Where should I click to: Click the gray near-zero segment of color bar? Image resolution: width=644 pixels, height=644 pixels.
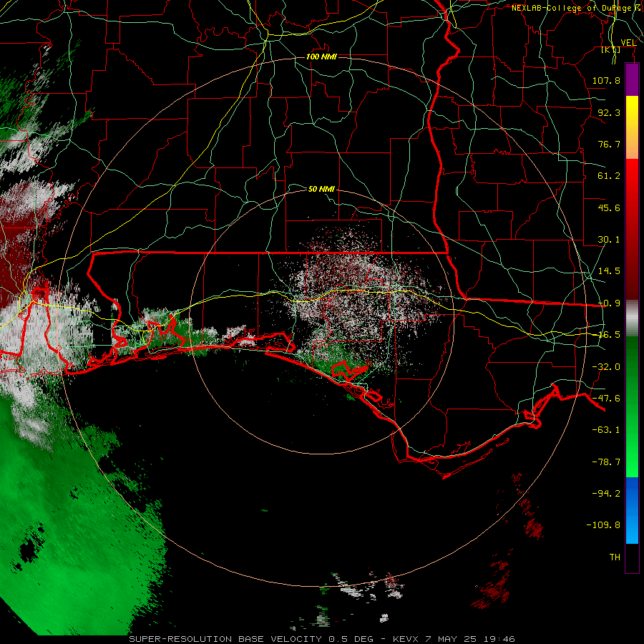pyautogui.click(x=632, y=318)
